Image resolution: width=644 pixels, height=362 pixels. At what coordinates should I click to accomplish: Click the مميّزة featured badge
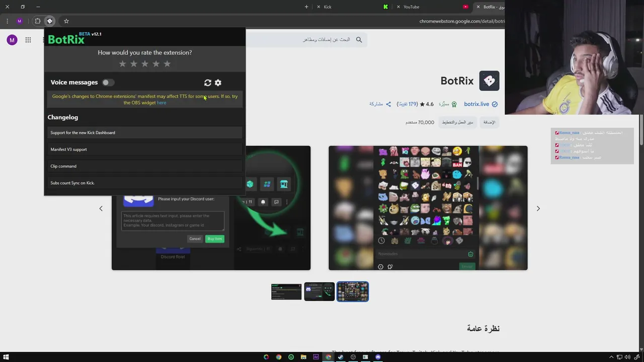click(447, 104)
